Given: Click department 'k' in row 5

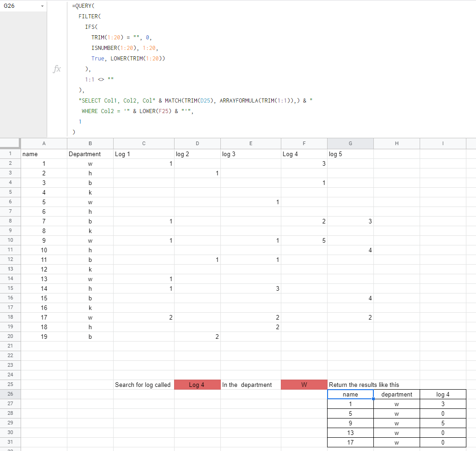Looking at the screenshot, I should click(x=90, y=193).
